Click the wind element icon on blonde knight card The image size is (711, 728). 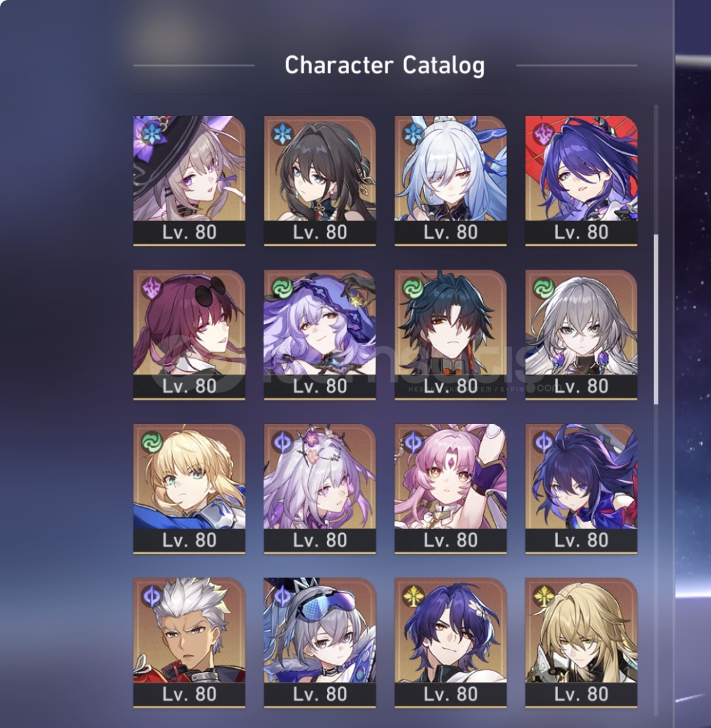pyautogui.click(x=151, y=442)
